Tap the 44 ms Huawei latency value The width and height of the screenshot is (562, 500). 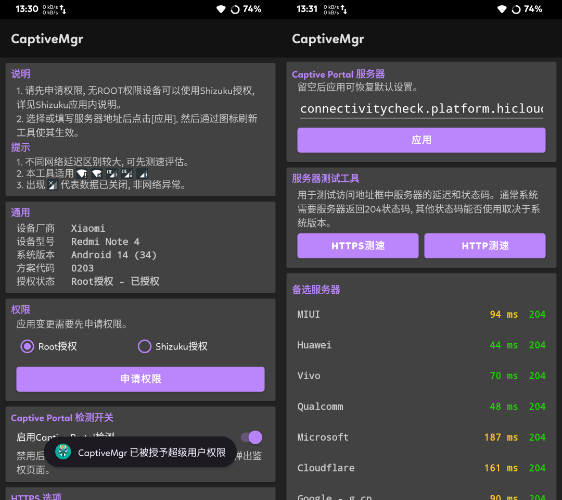[x=504, y=345]
